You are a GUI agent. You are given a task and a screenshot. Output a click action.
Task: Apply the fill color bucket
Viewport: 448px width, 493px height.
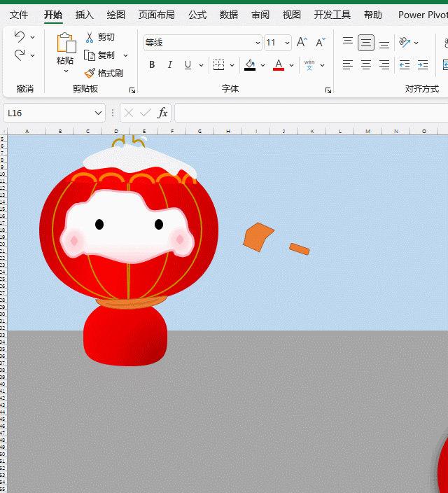(x=250, y=65)
